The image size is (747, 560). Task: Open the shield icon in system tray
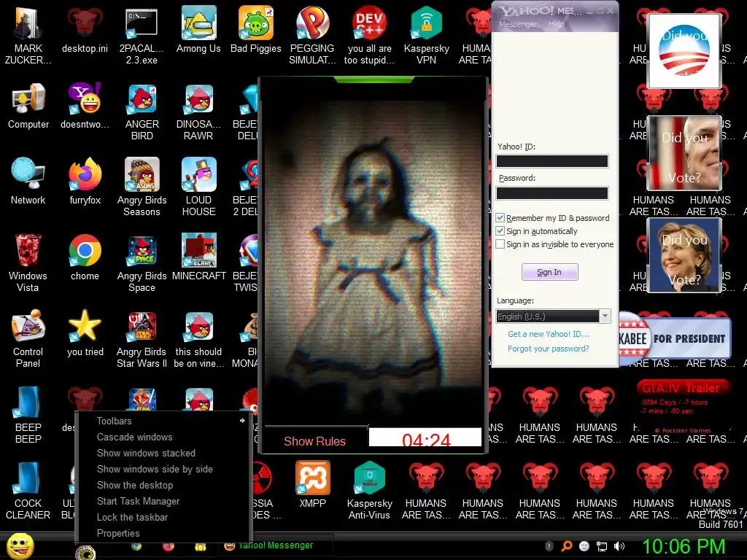pyautogui.click(x=549, y=546)
